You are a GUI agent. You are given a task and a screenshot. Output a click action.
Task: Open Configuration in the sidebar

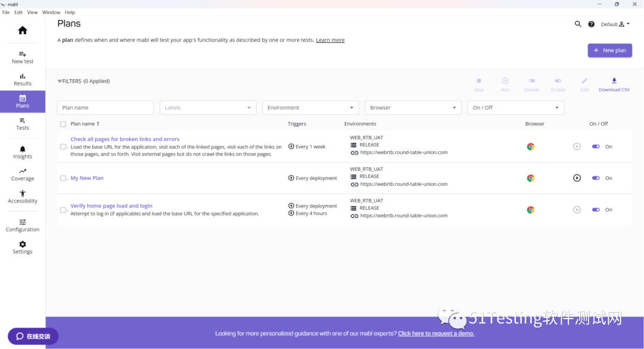23,226
